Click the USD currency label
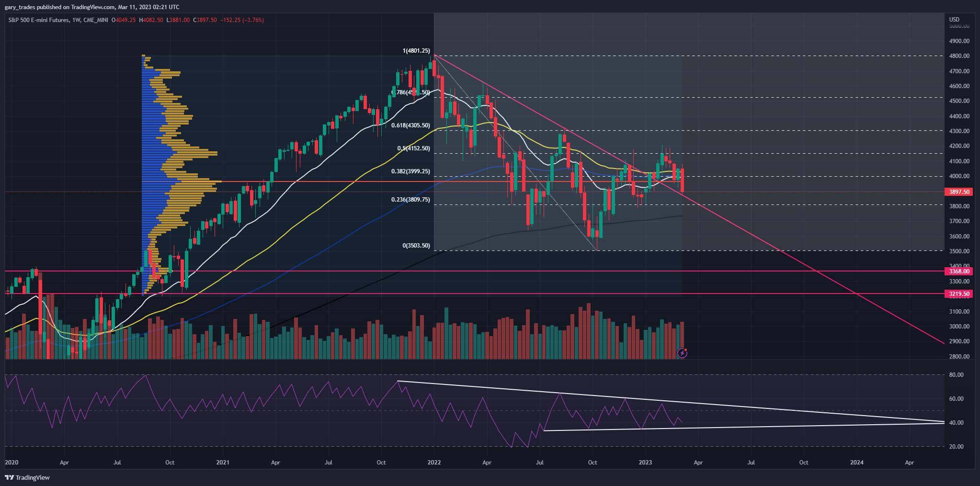The width and height of the screenshot is (980, 486). pyautogui.click(x=955, y=20)
